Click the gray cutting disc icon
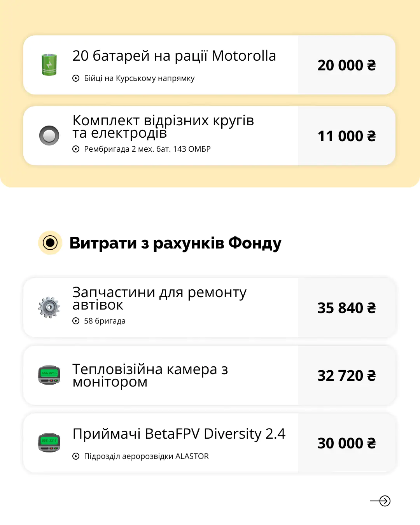Image resolution: width=420 pixels, height=525 pixels. 49,135
